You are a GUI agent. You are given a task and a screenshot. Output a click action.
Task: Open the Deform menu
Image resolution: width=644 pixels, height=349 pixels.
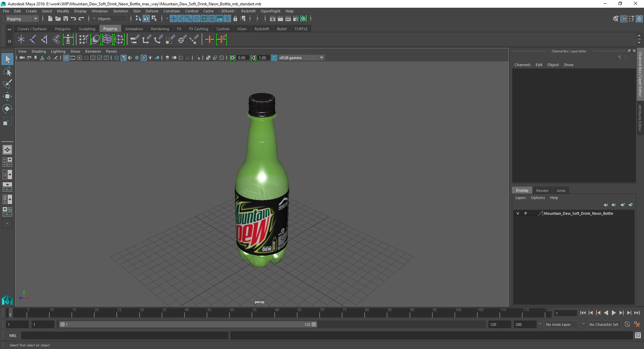pyautogui.click(x=152, y=11)
